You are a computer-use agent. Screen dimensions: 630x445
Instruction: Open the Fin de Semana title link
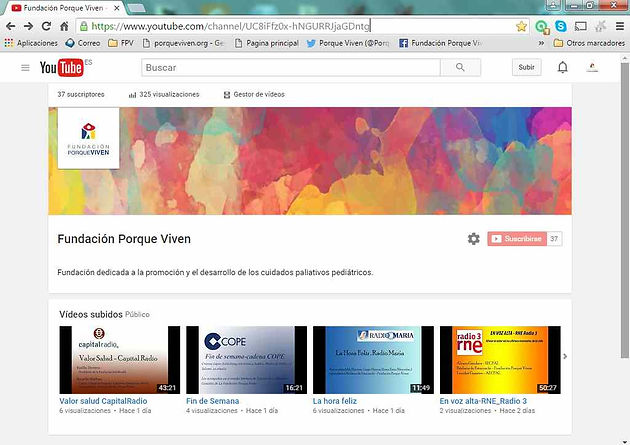[213, 401]
